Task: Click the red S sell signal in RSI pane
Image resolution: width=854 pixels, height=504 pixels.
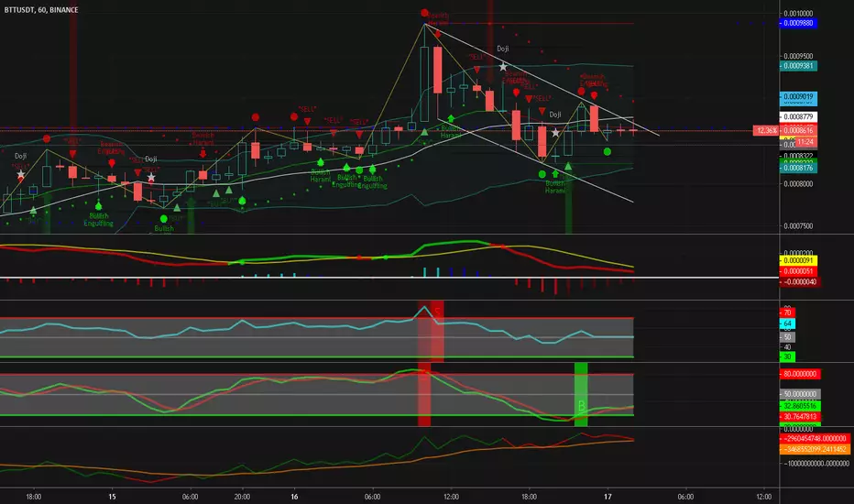Action: pos(437,312)
